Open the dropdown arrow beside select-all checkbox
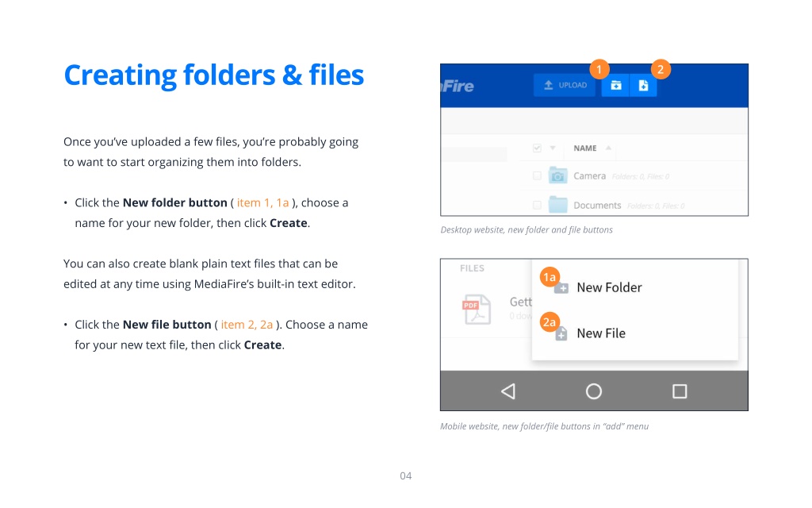 point(553,148)
